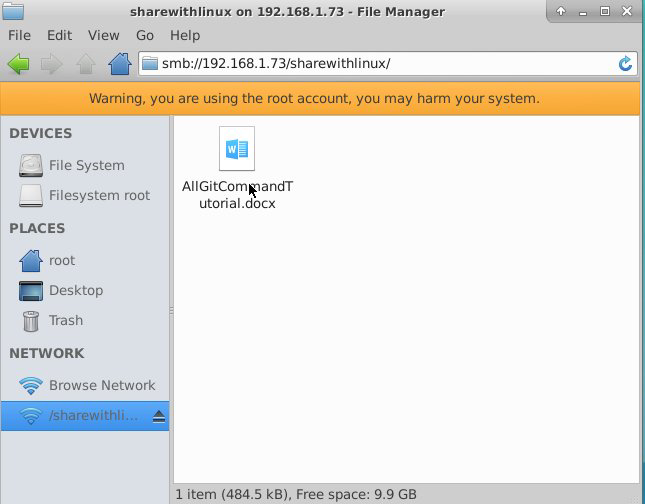Click File System drive icon
Screen dimensions: 645x504
pos(31,165)
